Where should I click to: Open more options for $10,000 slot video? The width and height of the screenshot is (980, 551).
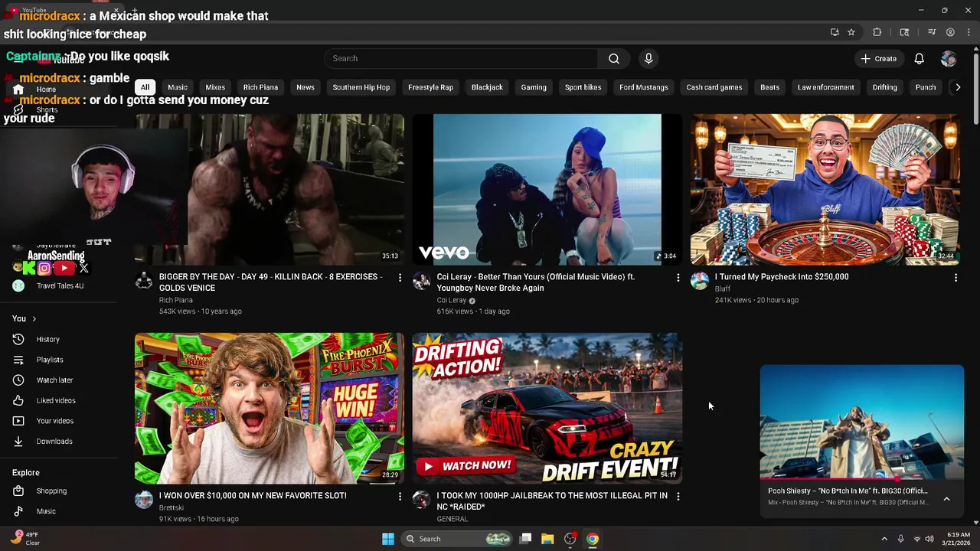tap(400, 497)
